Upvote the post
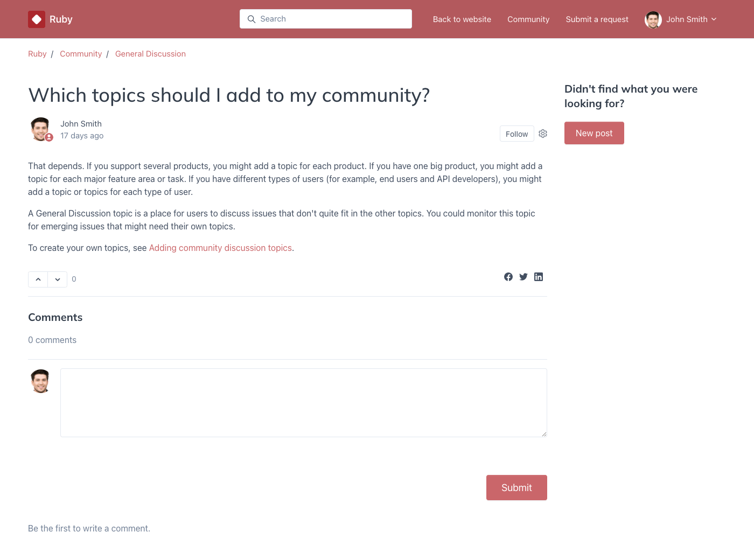 coord(38,279)
